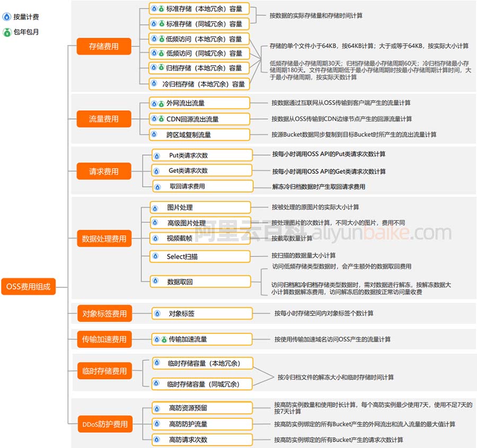Click the note starting 按高防实例数量和使用时长计算

pyautogui.click(x=374, y=408)
